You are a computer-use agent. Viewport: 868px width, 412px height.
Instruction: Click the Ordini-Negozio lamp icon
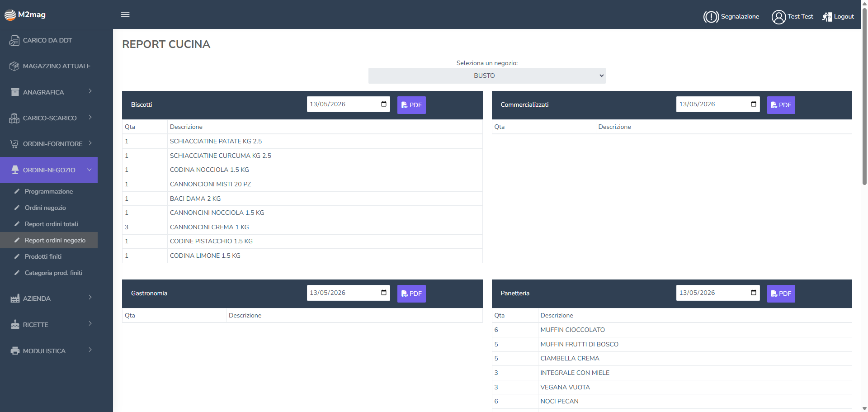tap(15, 170)
